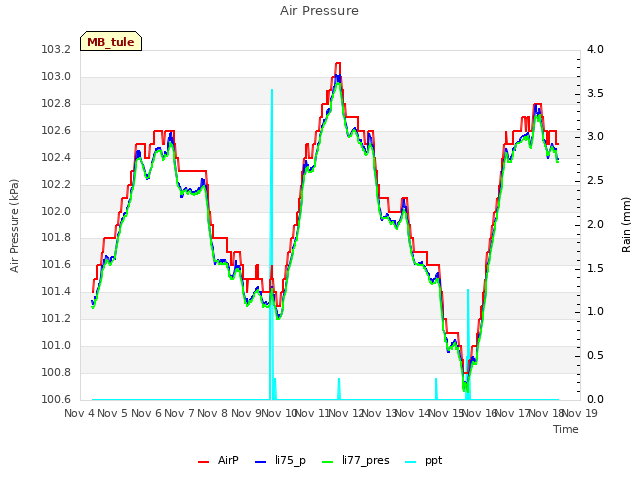Click the 4.0 rain axis label

[595, 50]
